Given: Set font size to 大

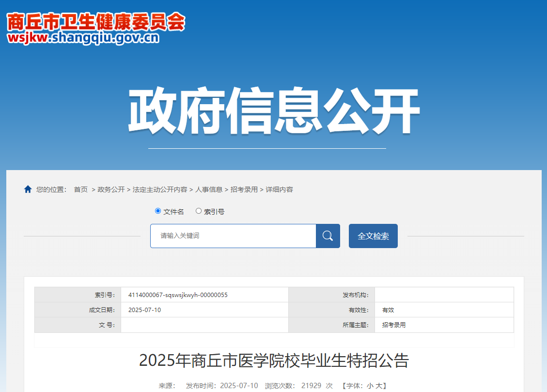Looking at the screenshot, I should (378, 386).
